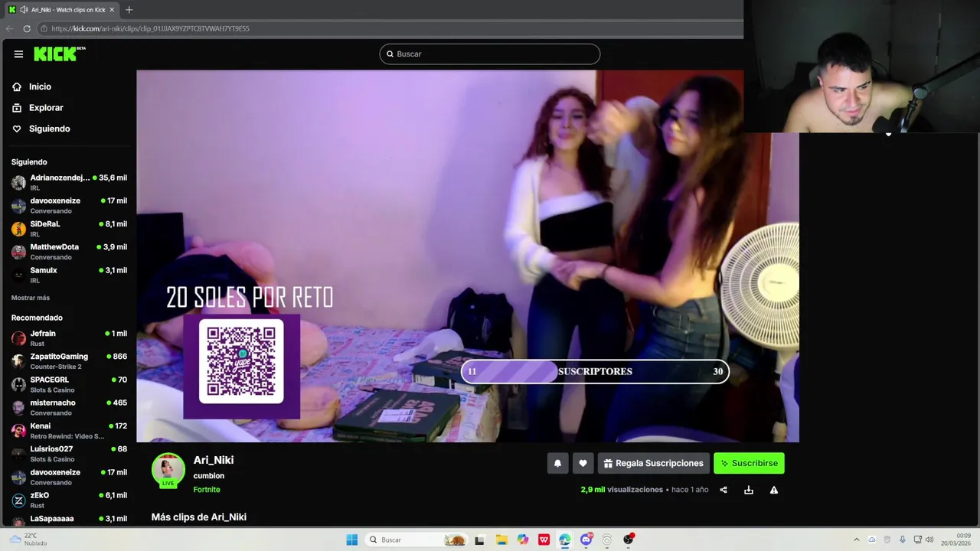Open File Explorer from the taskbar
Viewport: 980px width, 551px height.
click(501, 540)
